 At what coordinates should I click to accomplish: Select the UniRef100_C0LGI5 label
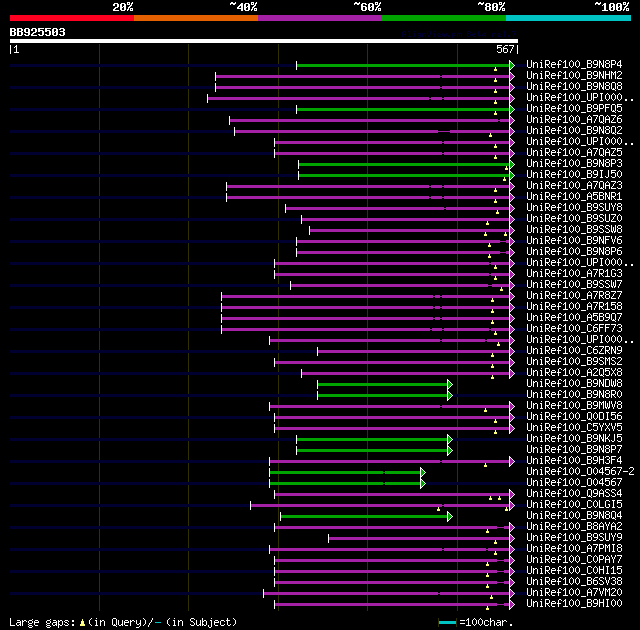click(574, 505)
